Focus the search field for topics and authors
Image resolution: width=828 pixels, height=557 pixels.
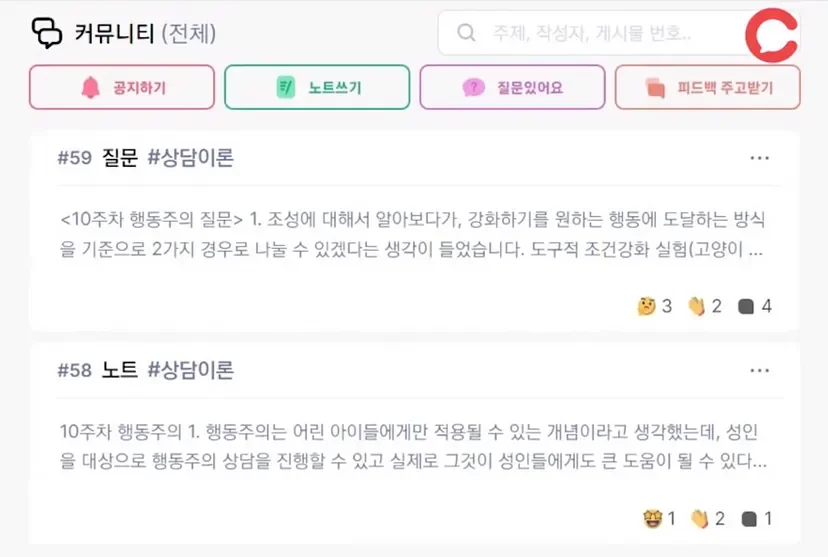(600, 33)
